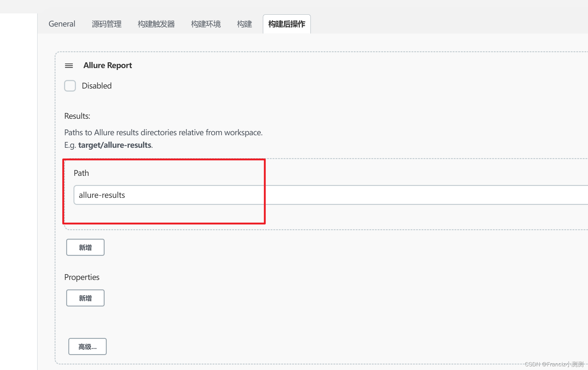
Task: Toggle the Disabled checkbox
Action: 70,86
